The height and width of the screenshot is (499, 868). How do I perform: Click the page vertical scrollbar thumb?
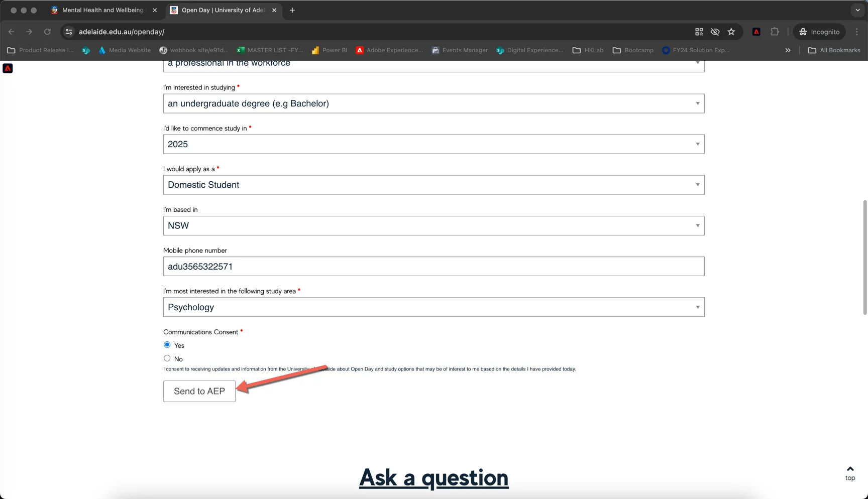pos(864,258)
